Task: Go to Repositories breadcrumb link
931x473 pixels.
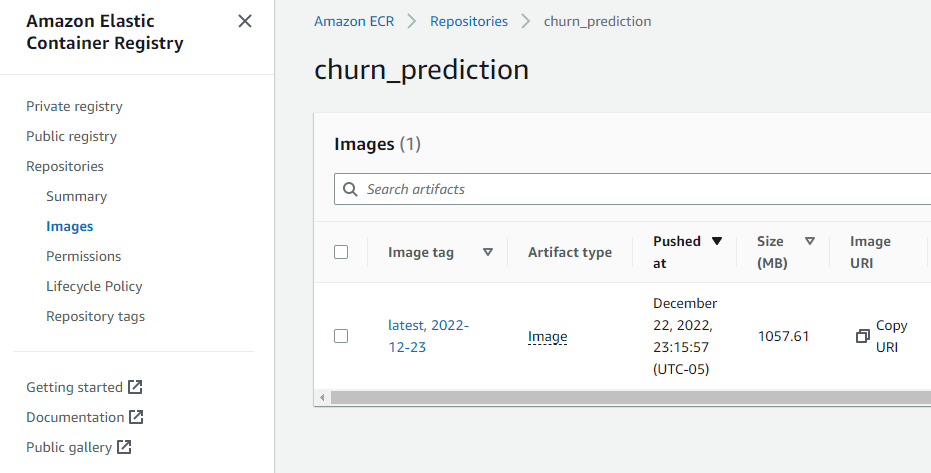Action: point(469,21)
